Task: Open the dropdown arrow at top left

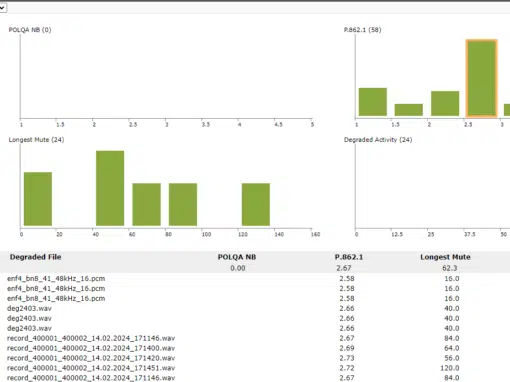Action: point(2,7)
